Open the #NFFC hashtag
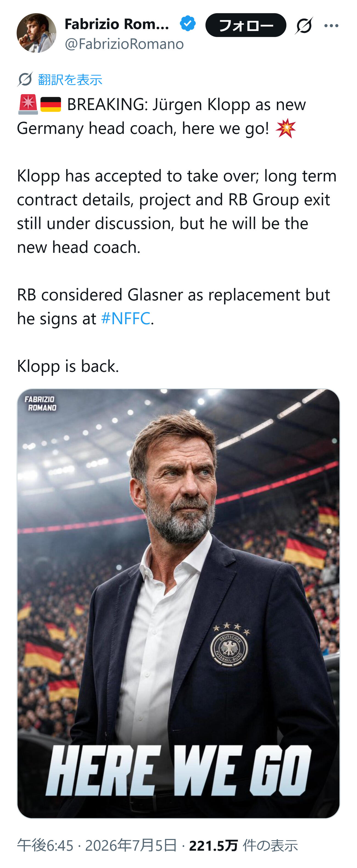 pos(125,318)
